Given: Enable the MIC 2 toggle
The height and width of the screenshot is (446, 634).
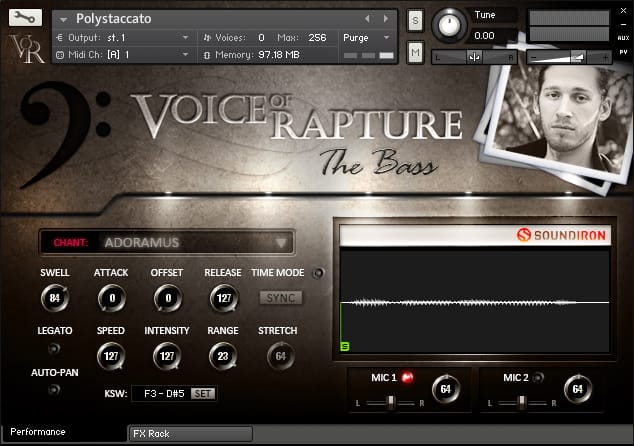Looking at the screenshot, I should 539,378.
